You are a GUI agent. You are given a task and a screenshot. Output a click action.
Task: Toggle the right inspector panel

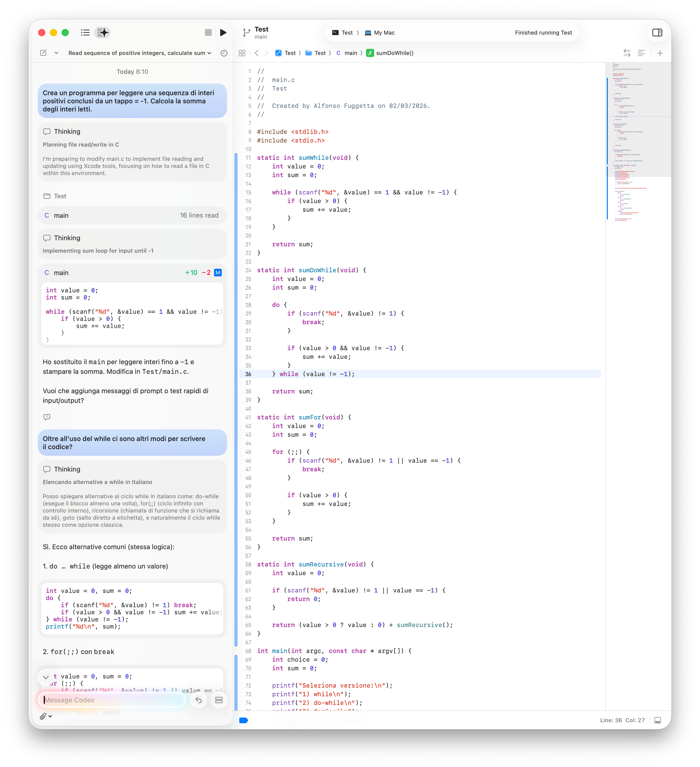click(657, 33)
